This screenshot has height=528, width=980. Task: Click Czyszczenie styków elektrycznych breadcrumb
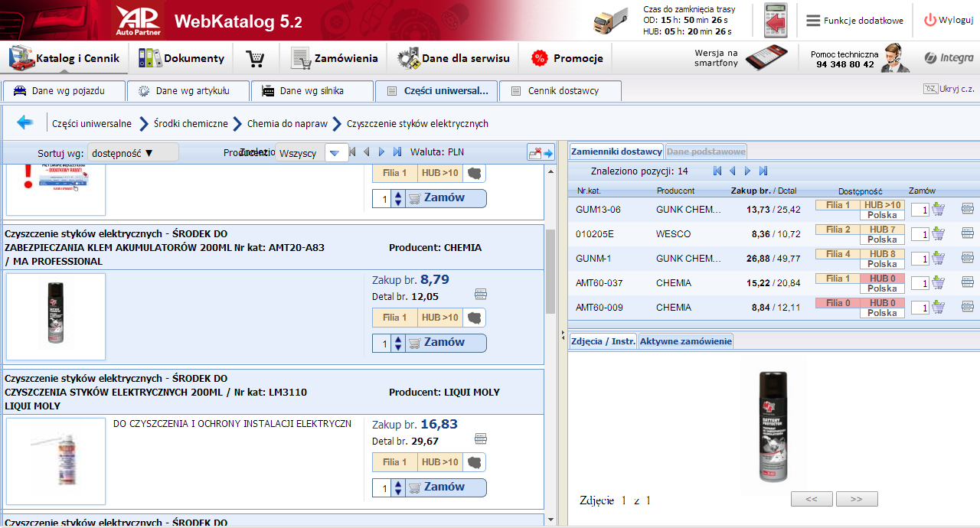coord(417,123)
